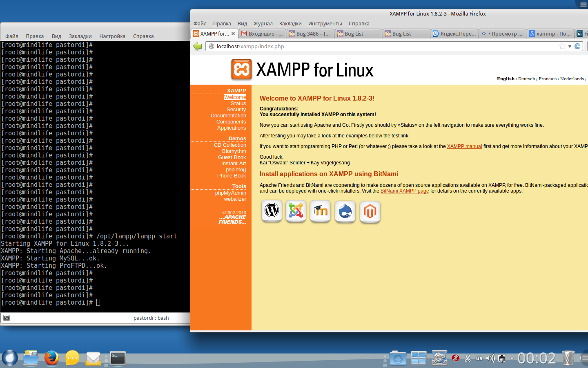Open Firefox Закладки menu
This screenshot has height=368, width=588.
click(x=290, y=23)
